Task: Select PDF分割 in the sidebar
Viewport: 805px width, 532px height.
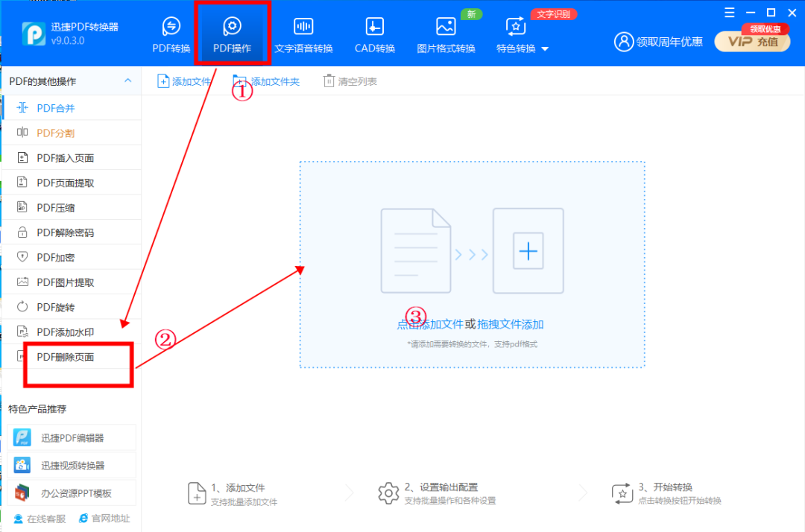Action: coord(72,133)
